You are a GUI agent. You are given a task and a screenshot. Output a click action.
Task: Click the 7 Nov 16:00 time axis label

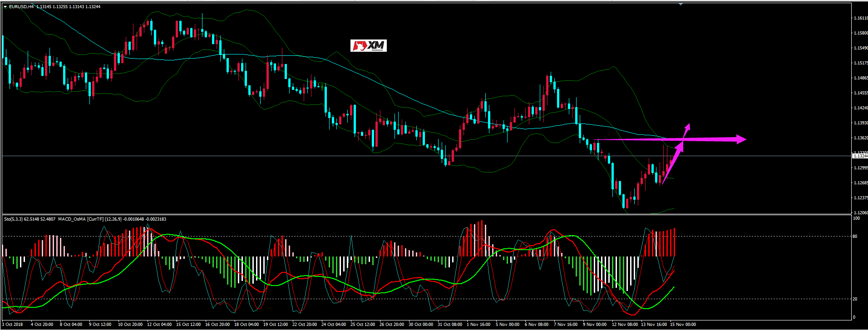coord(566,325)
